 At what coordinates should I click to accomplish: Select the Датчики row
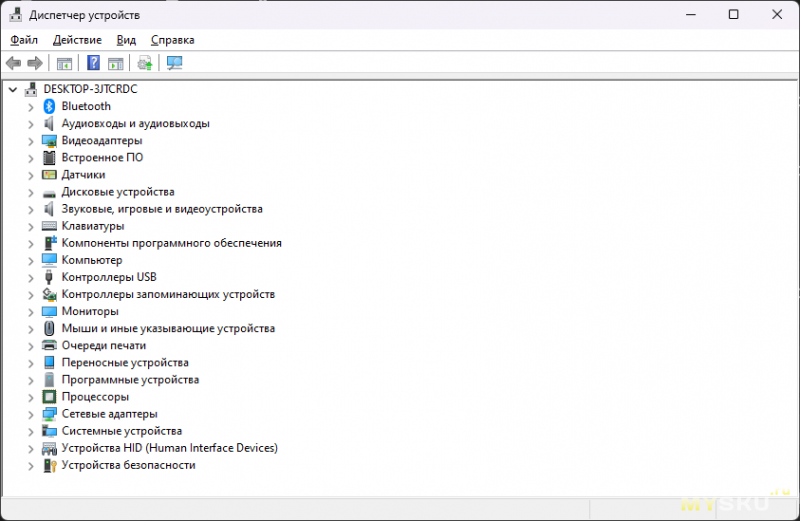83,175
